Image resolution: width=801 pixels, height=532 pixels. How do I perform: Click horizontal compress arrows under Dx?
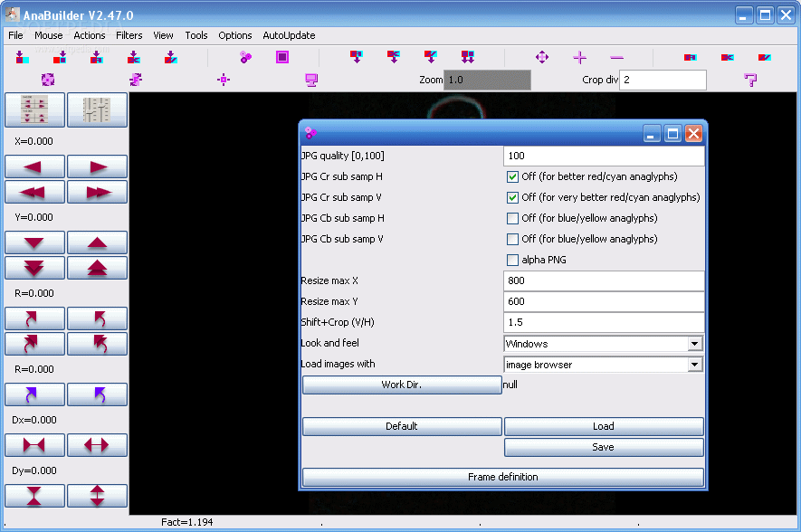pos(34,445)
